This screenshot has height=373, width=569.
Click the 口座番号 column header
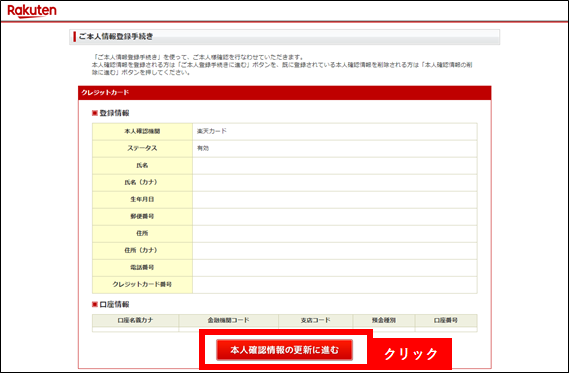[446, 320]
